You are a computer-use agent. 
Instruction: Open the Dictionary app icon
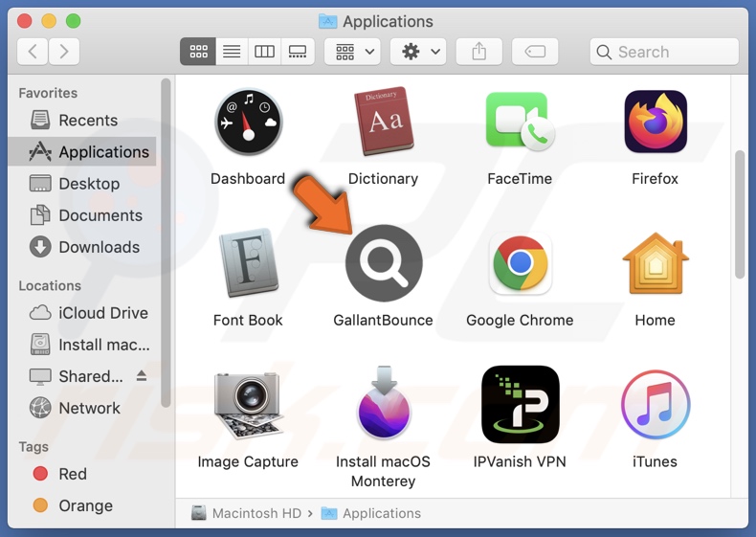click(384, 122)
